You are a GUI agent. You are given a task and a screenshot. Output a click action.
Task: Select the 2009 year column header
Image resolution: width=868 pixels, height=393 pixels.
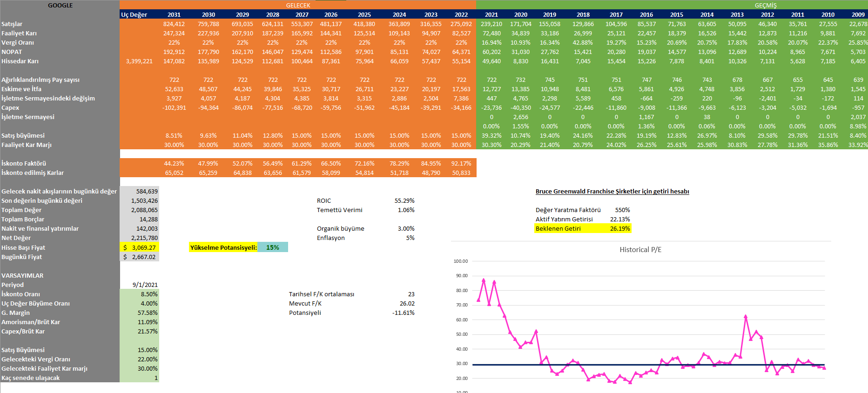click(x=858, y=14)
